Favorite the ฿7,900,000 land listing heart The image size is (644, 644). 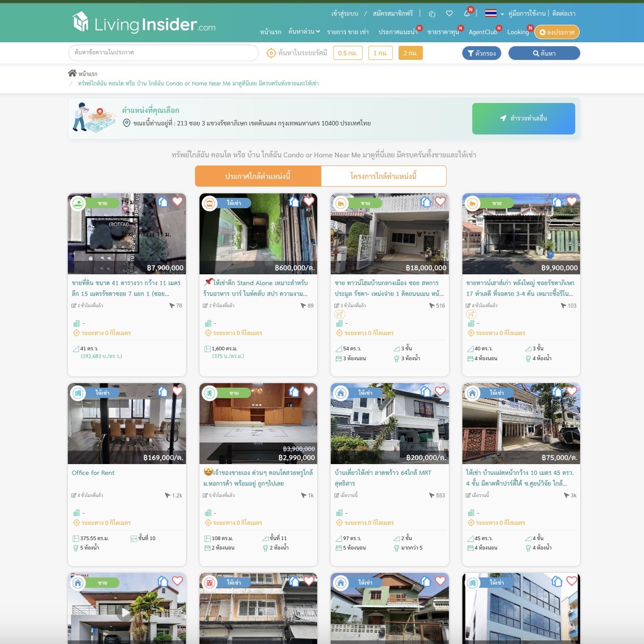tap(178, 201)
